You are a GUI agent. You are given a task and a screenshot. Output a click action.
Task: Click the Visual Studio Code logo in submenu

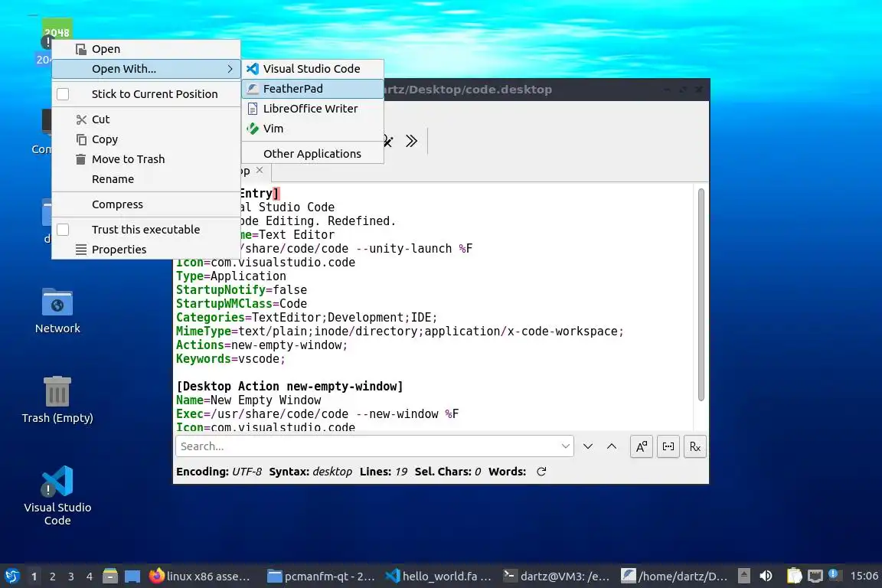253,69
